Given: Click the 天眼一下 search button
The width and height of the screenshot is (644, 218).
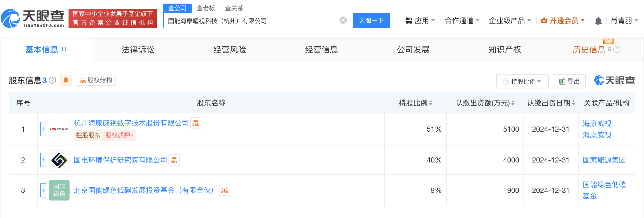Looking at the screenshot, I should [371, 21].
